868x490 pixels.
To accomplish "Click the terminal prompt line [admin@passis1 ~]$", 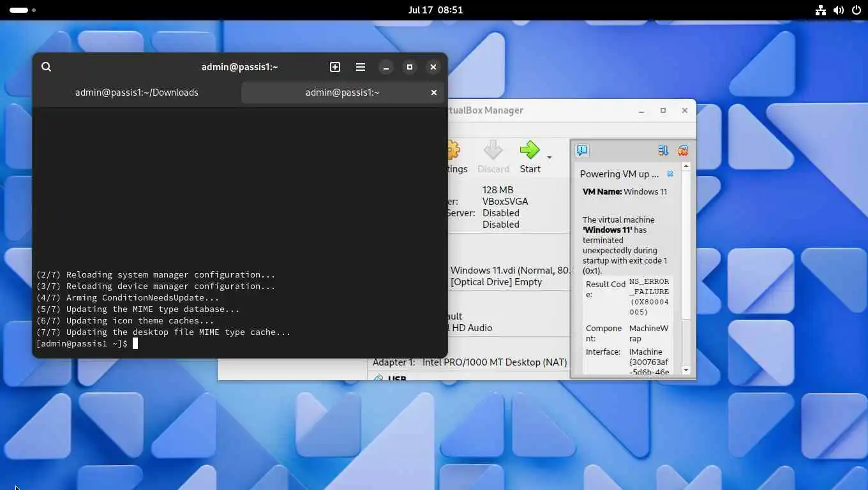I will pyautogui.click(x=82, y=344).
